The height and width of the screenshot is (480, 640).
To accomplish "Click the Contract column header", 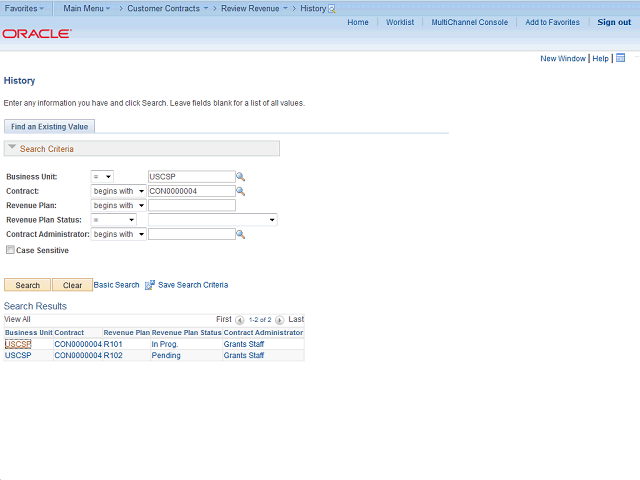I will tap(69, 333).
